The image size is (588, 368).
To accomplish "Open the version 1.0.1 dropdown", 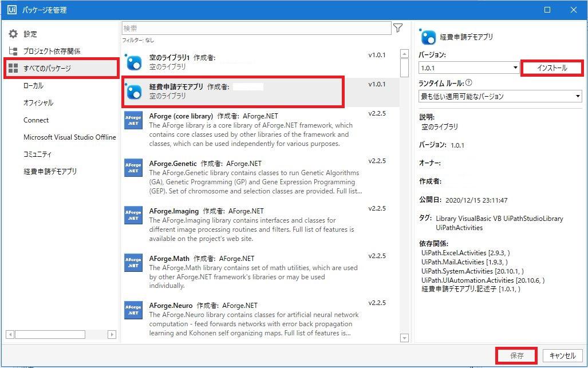I will 469,68.
